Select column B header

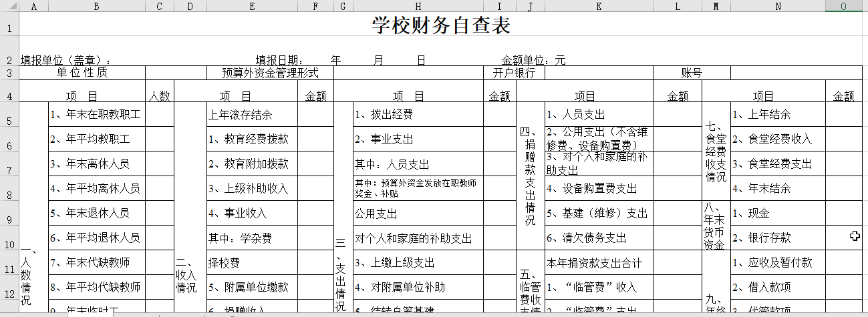96,6
